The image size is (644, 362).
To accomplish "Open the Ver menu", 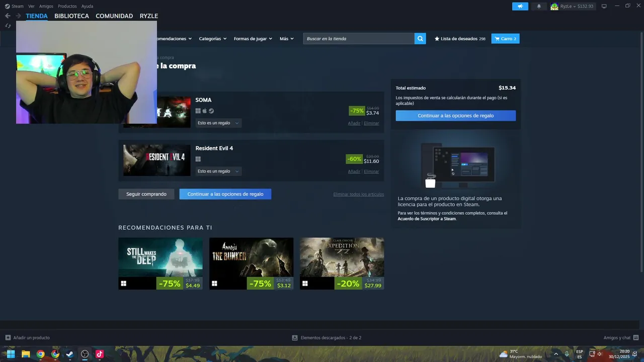I will (31, 6).
